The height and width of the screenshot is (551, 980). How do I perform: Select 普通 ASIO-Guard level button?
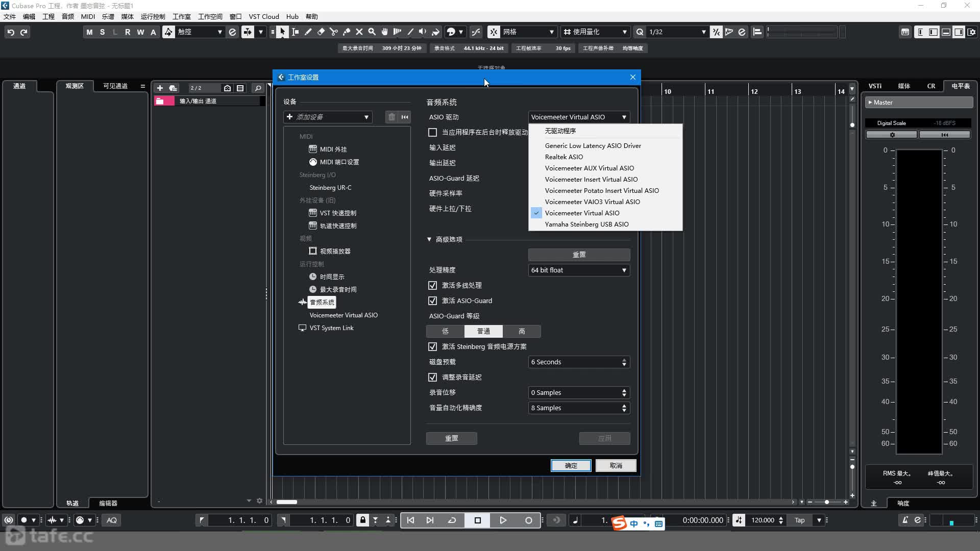click(483, 331)
